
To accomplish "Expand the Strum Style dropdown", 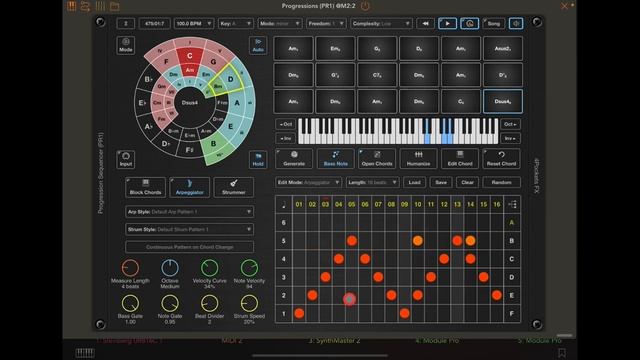I will (x=189, y=229).
